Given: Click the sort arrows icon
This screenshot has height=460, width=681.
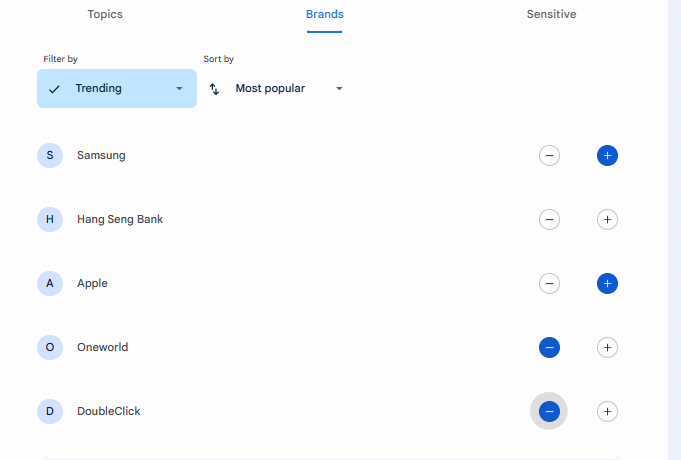Looking at the screenshot, I should tap(214, 89).
